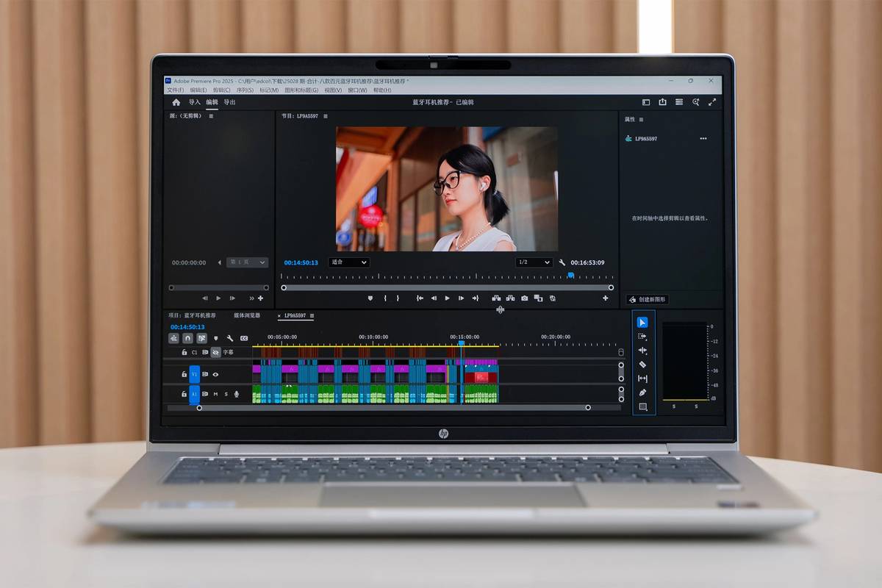The image size is (882, 588).
Task: Toggle caption track C1 visibility eye
Action: 215,352
